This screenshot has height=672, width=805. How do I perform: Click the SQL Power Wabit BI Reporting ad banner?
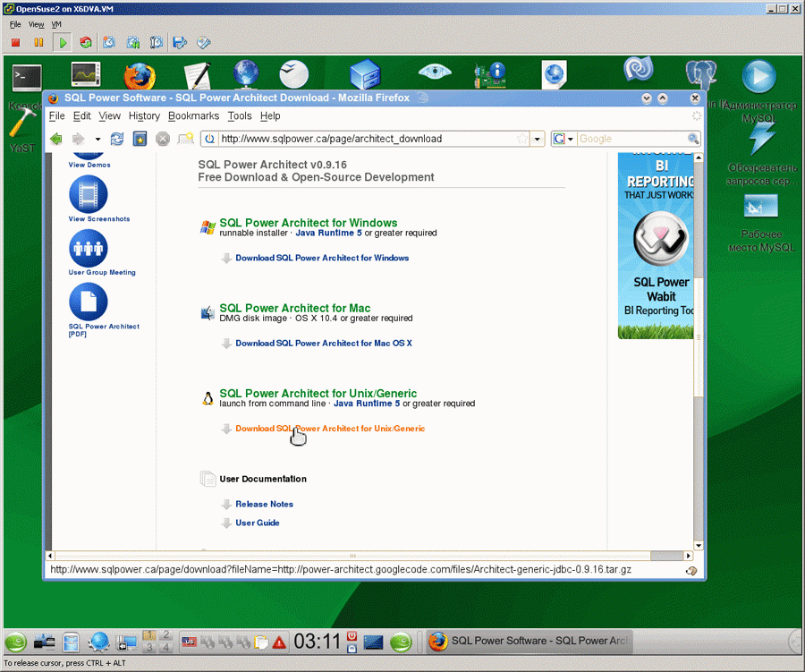click(x=656, y=245)
